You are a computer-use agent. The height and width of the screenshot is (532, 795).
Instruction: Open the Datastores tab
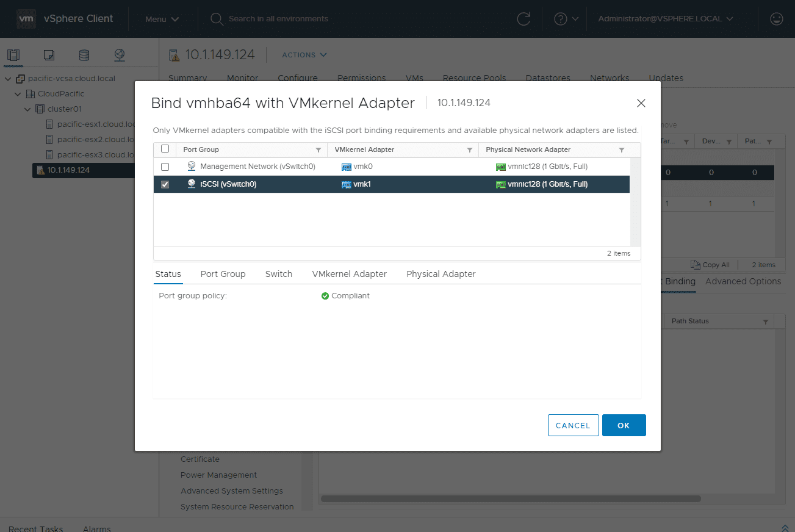[x=548, y=78]
